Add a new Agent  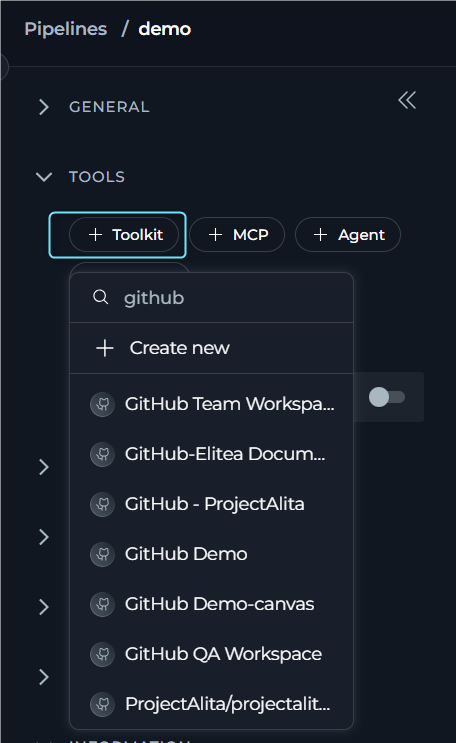[x=348, y=235]
